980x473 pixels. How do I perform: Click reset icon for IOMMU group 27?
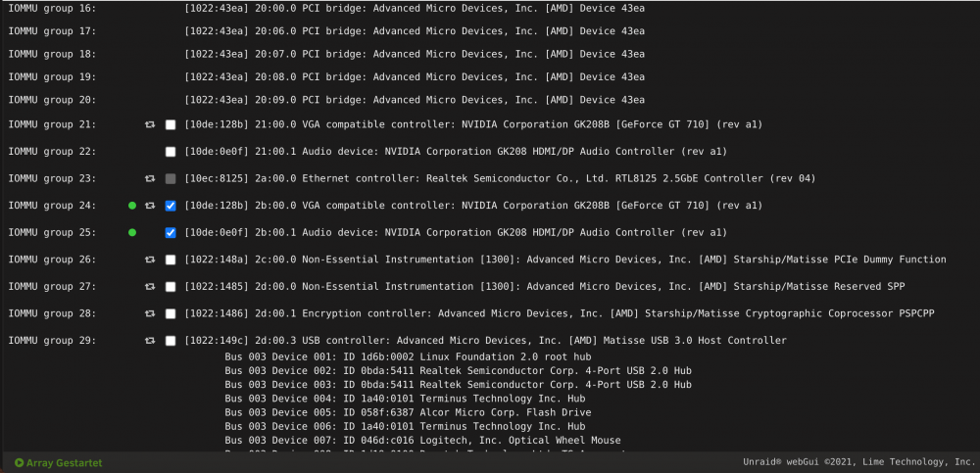coord(150,287)
